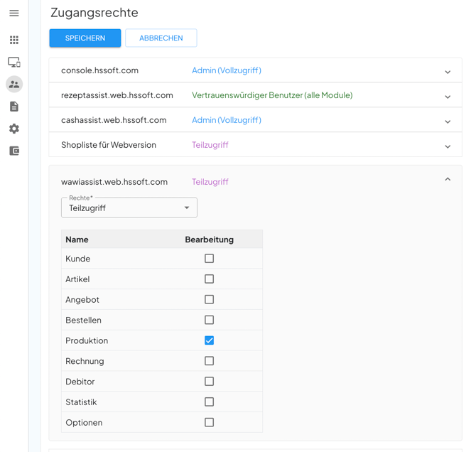This screenshot has width=476, height=452.
Task: Expand the cashassist.web.hssoft.com chevron
Action: coord(448,122)
